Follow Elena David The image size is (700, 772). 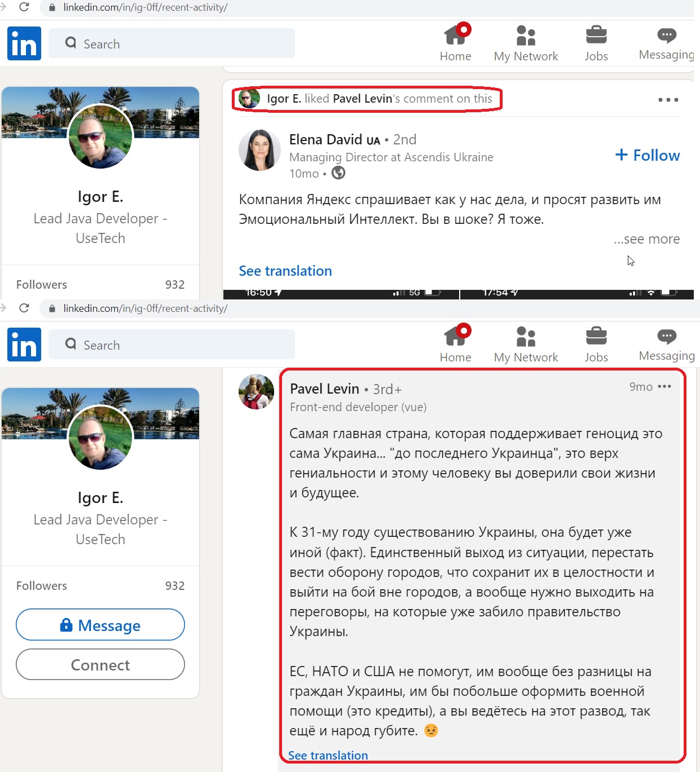point(648,155)
